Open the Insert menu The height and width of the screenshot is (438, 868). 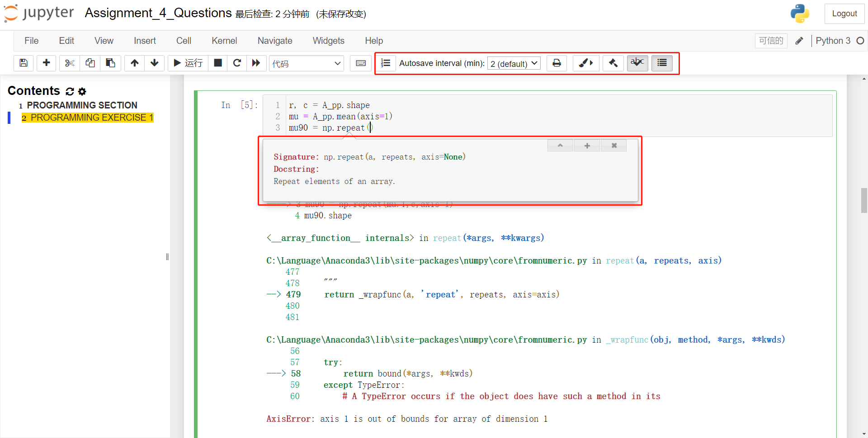145,41
